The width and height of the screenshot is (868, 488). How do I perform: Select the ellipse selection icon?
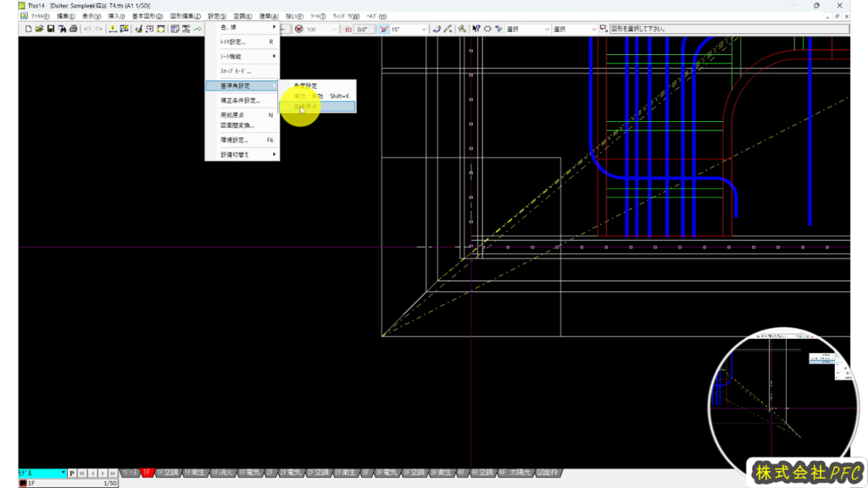click(487, 29)
